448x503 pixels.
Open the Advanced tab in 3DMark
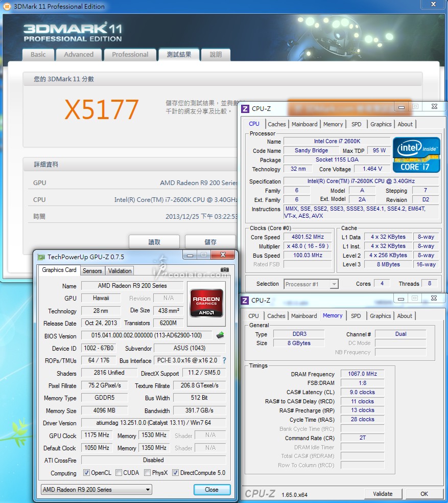coord(79,55)
